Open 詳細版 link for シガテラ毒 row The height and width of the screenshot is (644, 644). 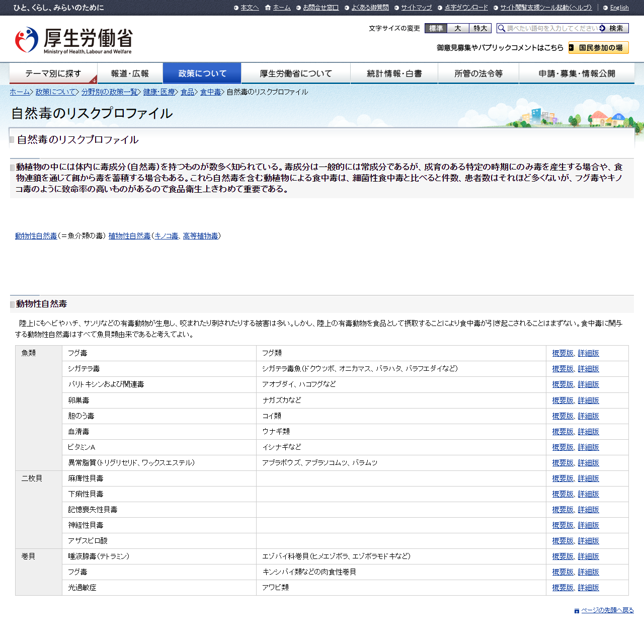[588, 369]
